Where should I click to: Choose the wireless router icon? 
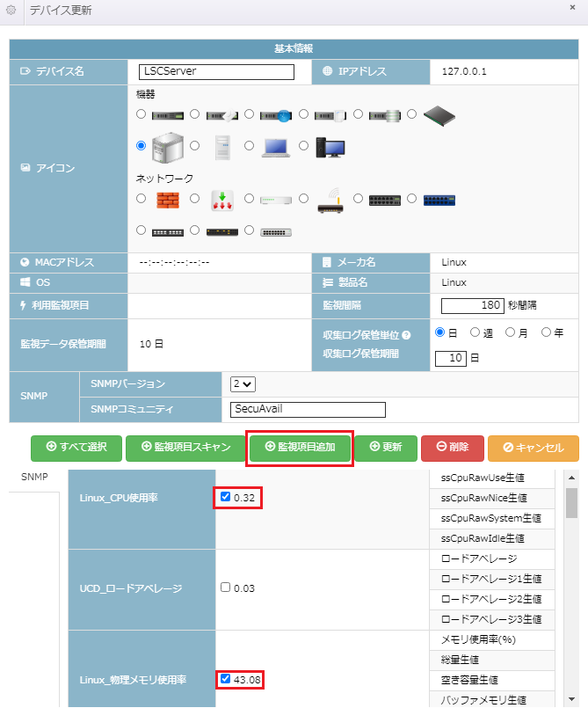330,201
